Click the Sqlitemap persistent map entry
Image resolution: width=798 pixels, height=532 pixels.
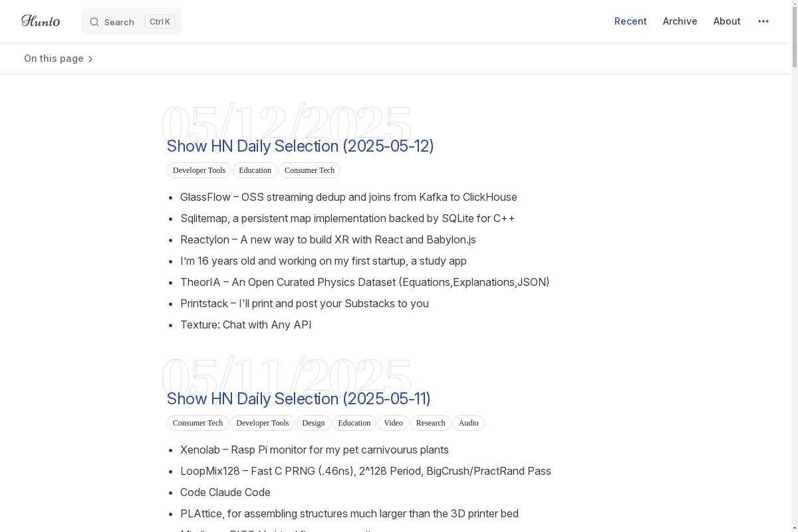[x=347, y=218]
